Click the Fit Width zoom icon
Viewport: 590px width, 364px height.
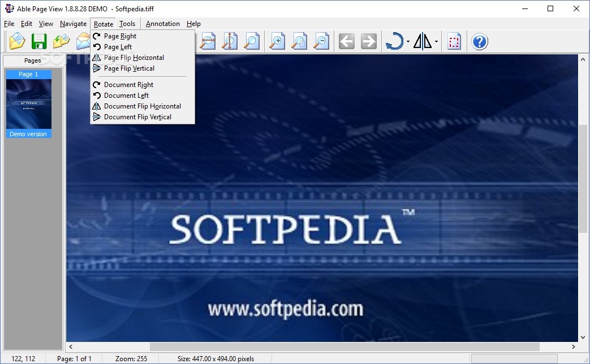(x=208, y=41)
